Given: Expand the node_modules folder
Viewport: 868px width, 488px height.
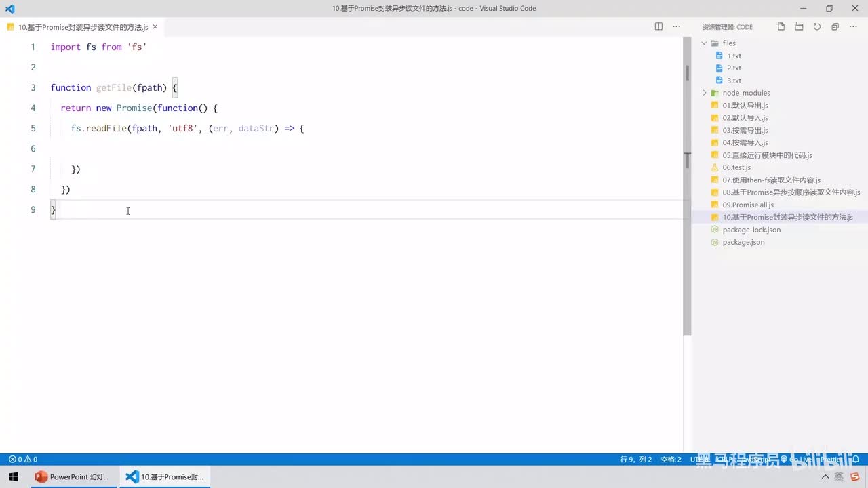Looking at the screenshot, I should coord(704,93).
